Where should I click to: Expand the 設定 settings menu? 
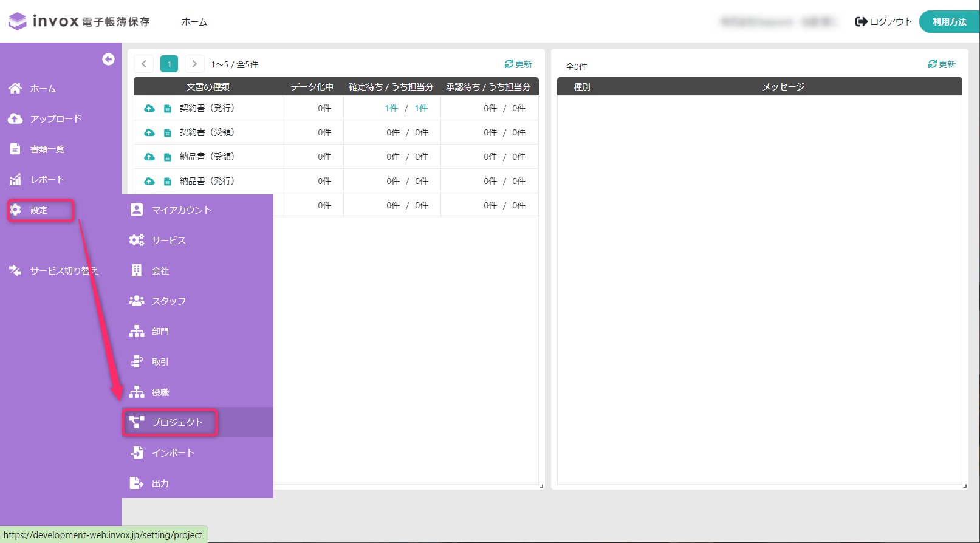(39, 210)
